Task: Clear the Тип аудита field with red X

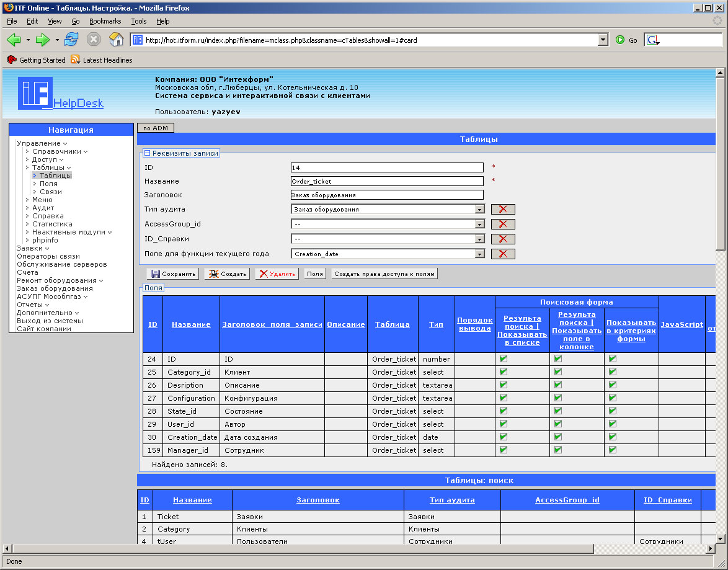Action: click(503, 210)
